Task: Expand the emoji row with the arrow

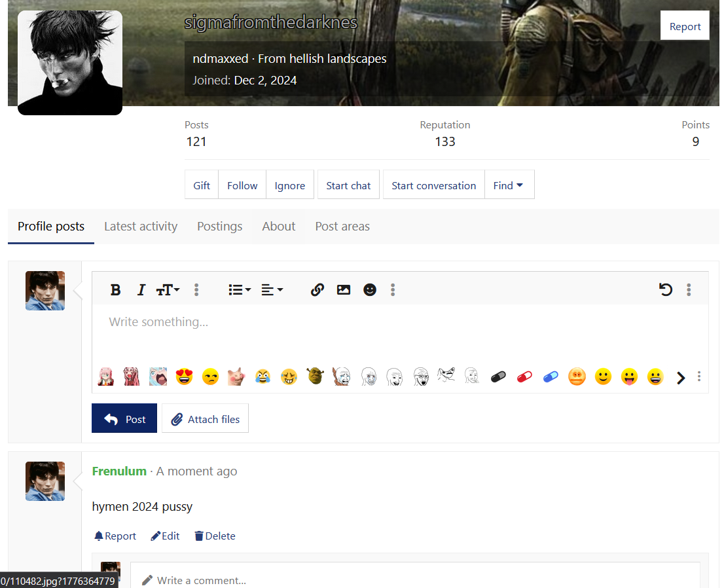Action: [680, 377]
